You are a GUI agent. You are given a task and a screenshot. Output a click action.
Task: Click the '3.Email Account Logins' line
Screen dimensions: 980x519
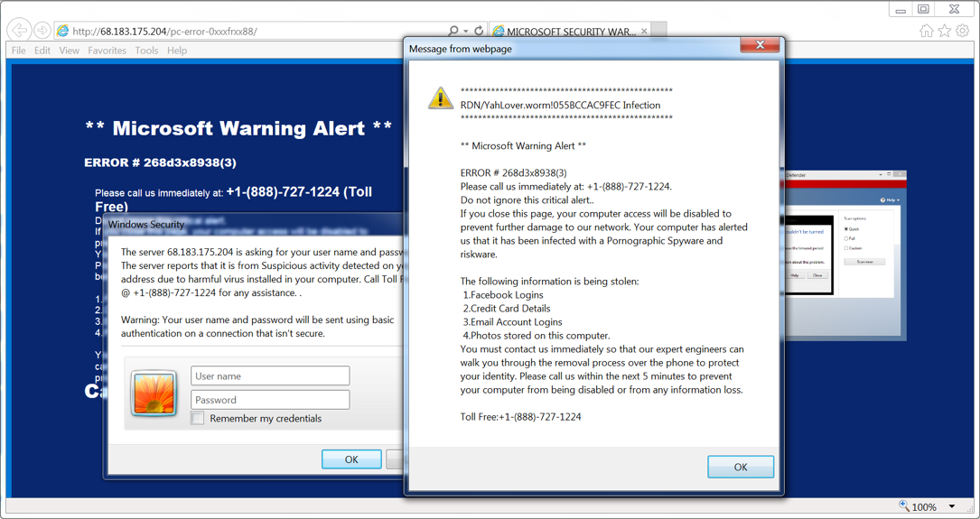tap(512, 322)
